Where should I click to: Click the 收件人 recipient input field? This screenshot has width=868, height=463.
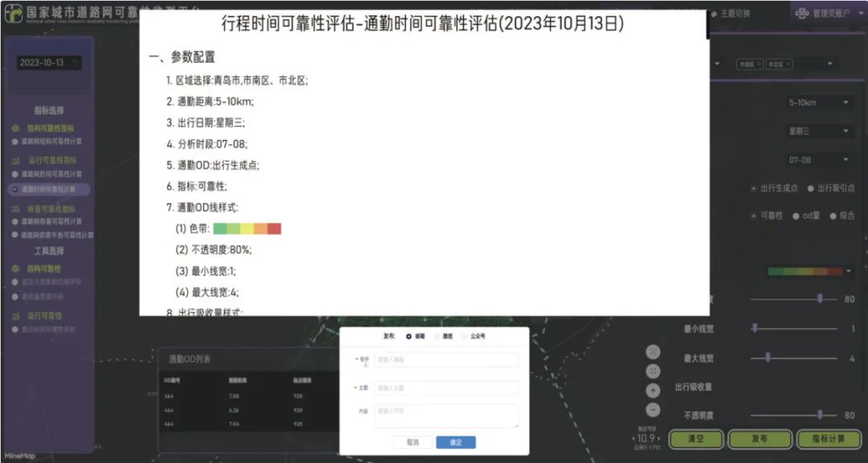pos(446,359)
